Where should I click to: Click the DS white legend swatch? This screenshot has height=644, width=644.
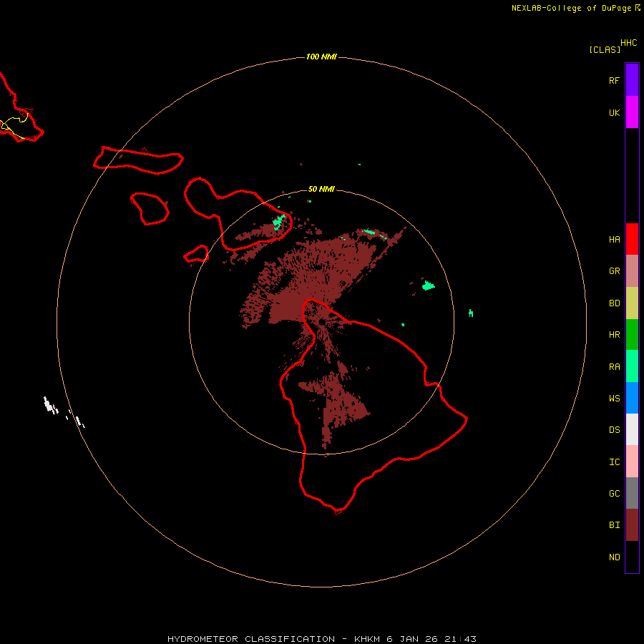(x=632, y=429)
